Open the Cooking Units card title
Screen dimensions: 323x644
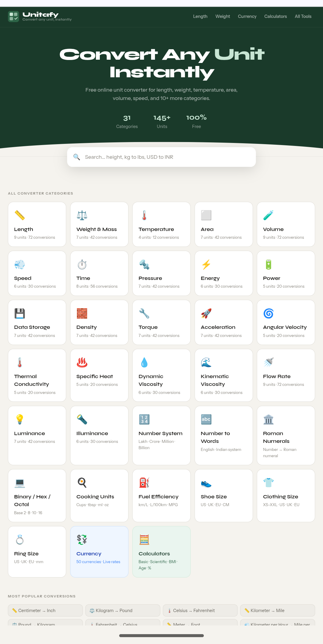click(95, 497)
